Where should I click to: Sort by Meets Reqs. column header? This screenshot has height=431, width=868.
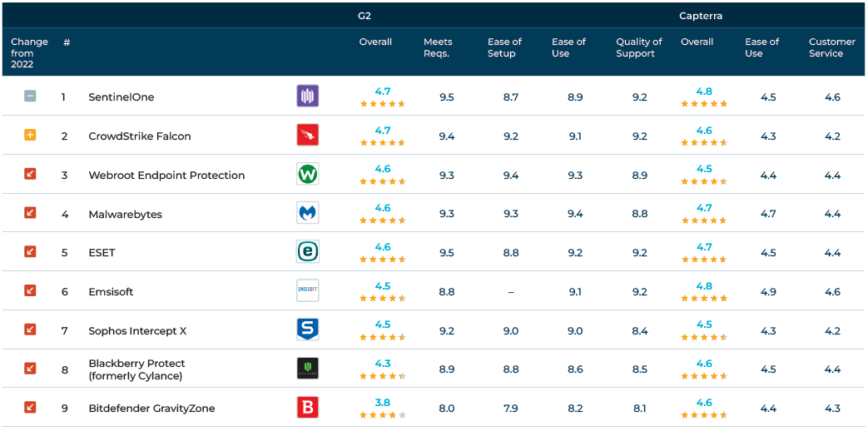438,47
